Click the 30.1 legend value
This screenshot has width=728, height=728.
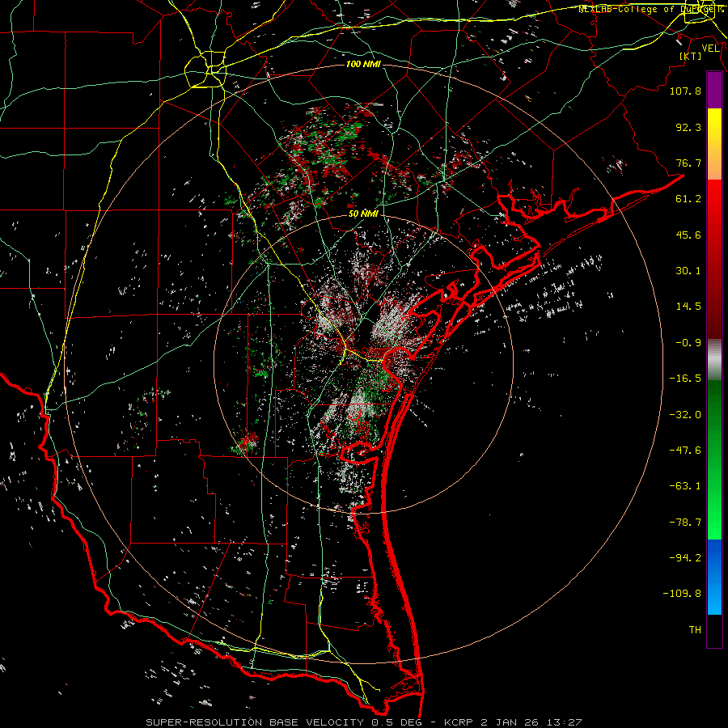(x=688, y=271)
